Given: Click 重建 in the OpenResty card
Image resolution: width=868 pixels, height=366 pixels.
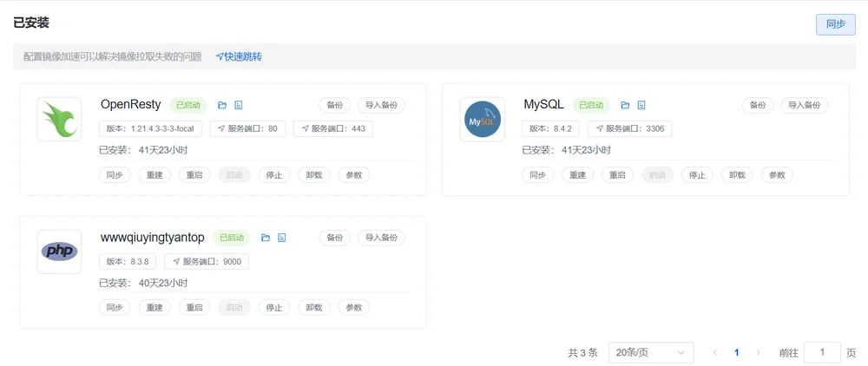Looking at the screenshot, I should click(x=155, y=175).
